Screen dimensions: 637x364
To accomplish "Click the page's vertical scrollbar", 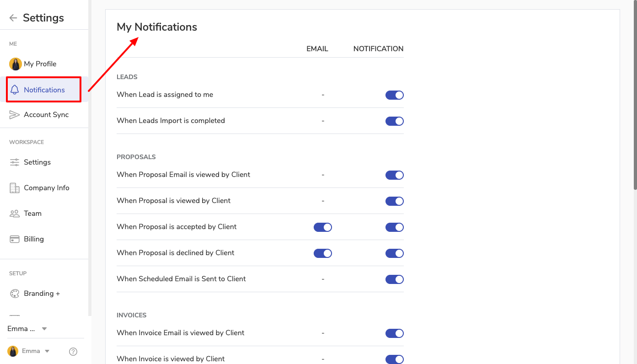I will pyautogui.click(x=635, y=96).
